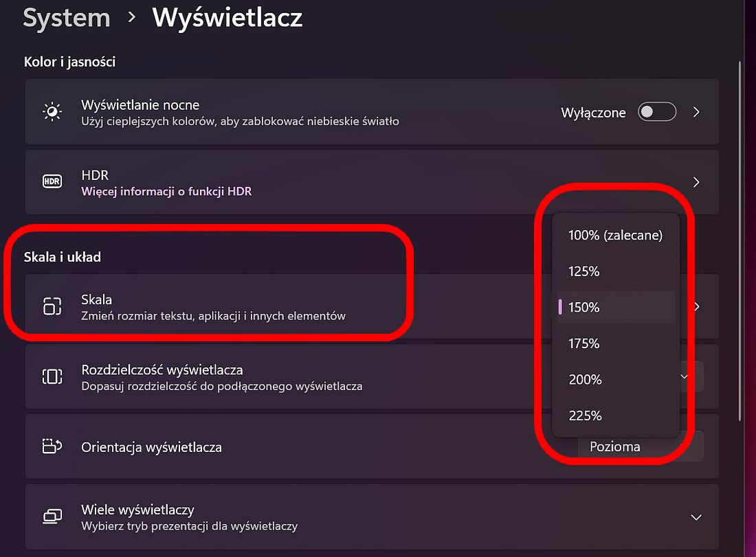Click the vertical scrollbar on the right
This screenshot has width=756, height=557.
[x=740, y=241]
